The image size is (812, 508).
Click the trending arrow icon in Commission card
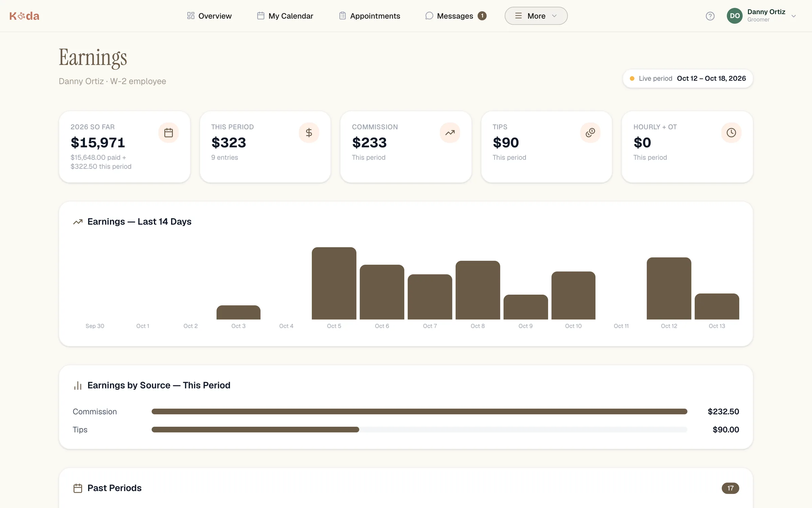click(x=450, y=133)
